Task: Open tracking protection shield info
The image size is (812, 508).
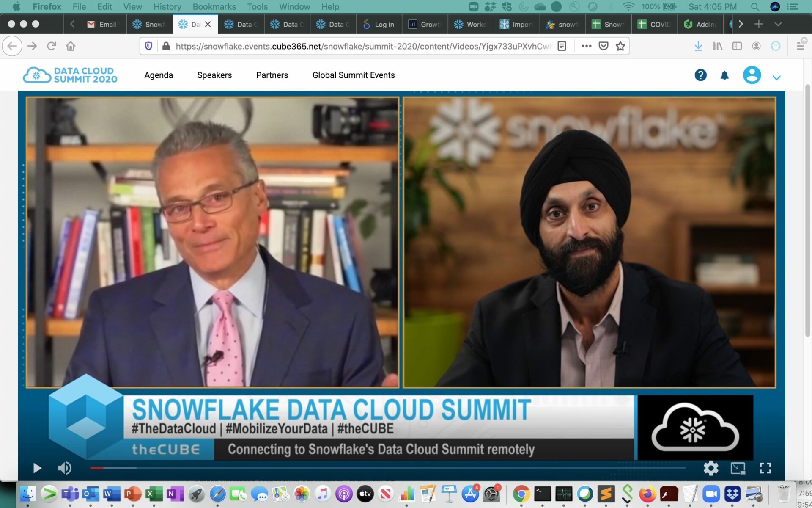Action: click(x=148, y=46)
